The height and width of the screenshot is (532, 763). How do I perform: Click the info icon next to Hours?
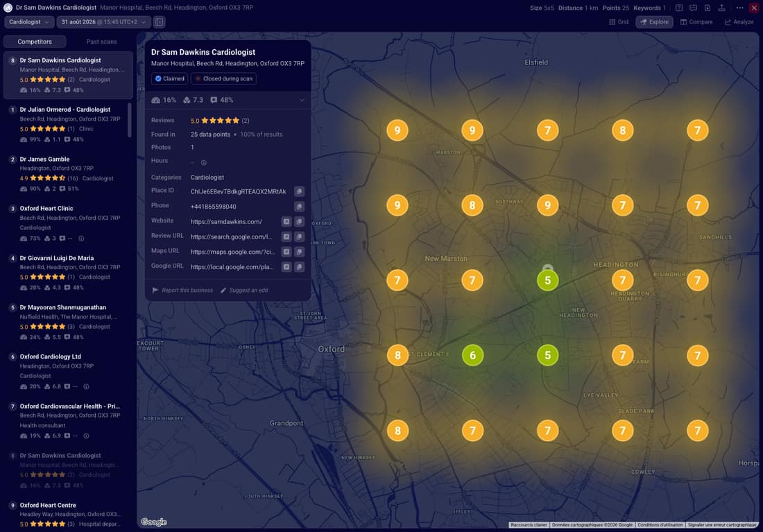coord(204,162)
